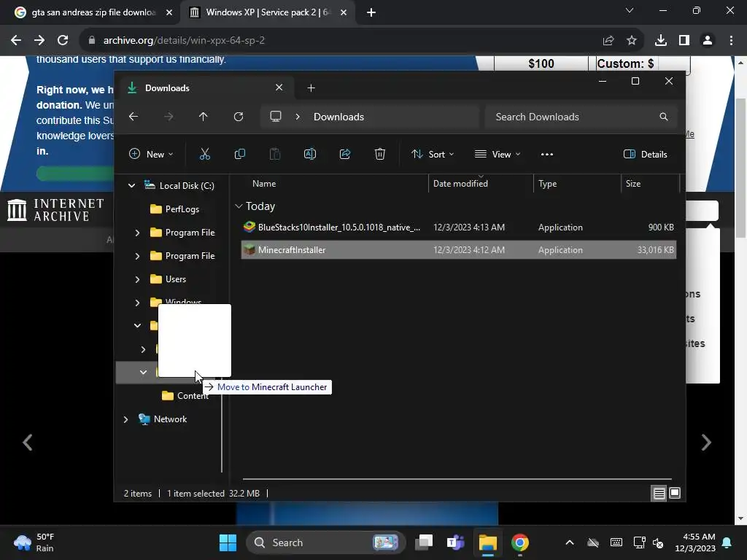
Task: Click the share page icon in Chrome address bar
Action: [608, 41]
